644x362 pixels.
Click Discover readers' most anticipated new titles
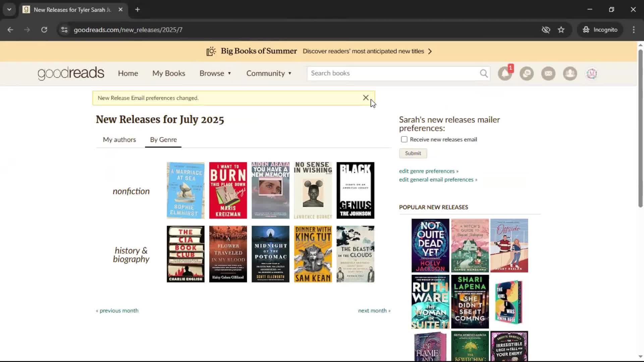[363, 51]
